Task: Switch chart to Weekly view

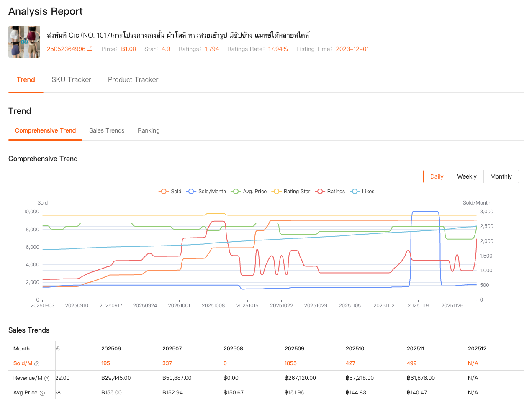Action: point(467,176)
